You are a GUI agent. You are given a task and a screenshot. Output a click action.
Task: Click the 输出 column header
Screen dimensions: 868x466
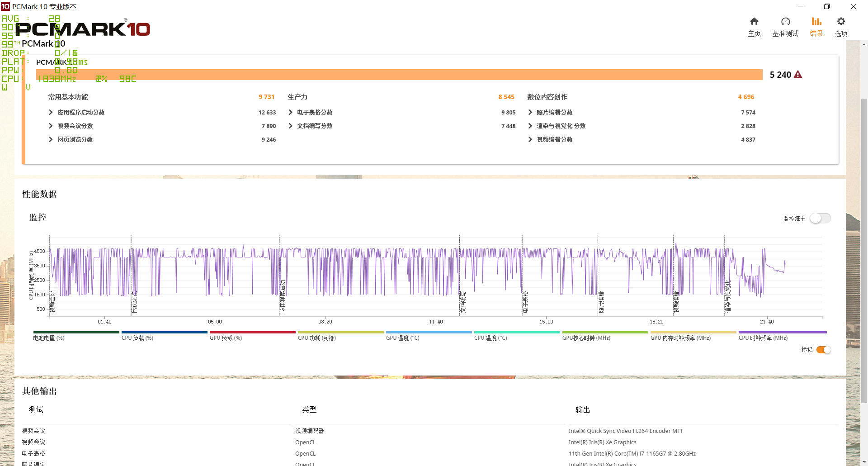pos(583,409)
